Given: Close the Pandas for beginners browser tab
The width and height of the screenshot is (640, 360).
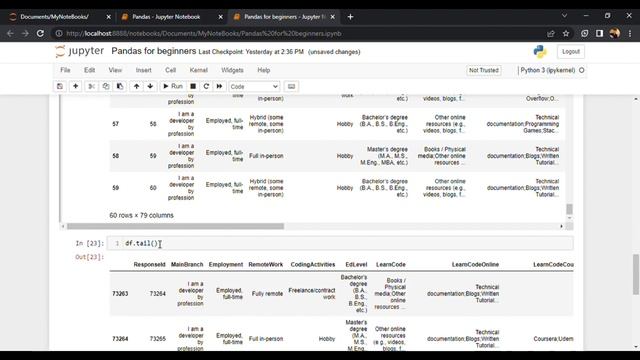Looking at the screenshot, I should (333, 17).
